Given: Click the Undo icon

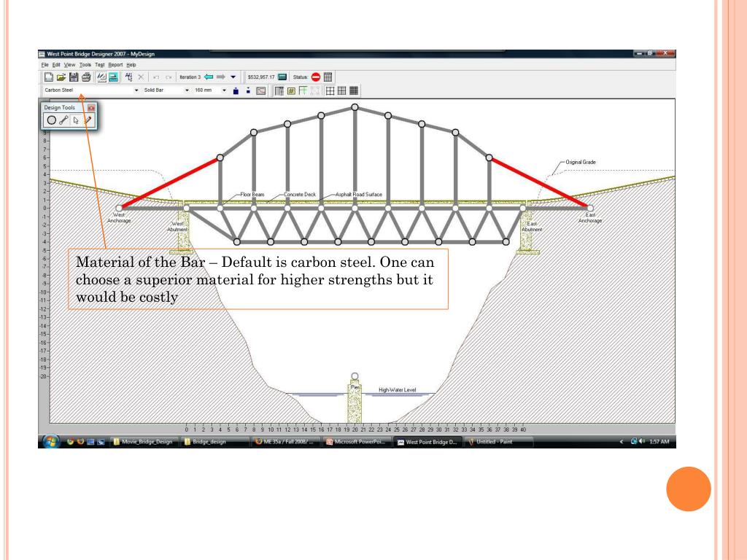Looking at the screenshot, I should 156,77.
